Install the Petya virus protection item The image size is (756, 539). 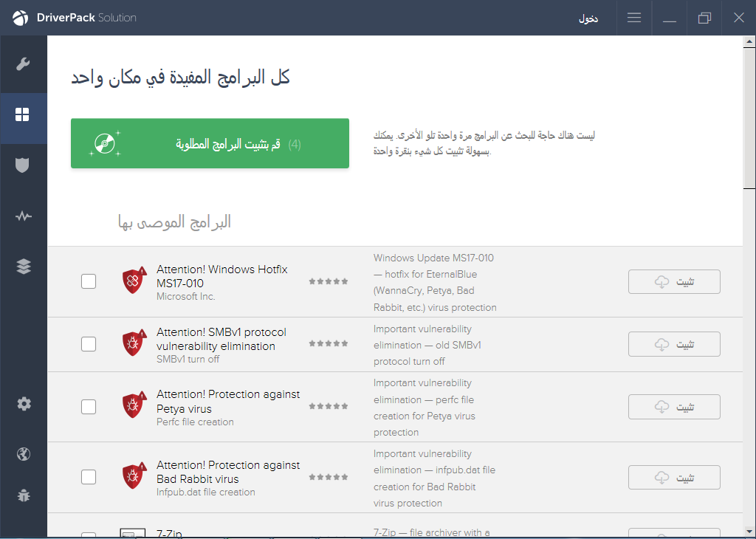pyautogui.click(x=674, y=407)
